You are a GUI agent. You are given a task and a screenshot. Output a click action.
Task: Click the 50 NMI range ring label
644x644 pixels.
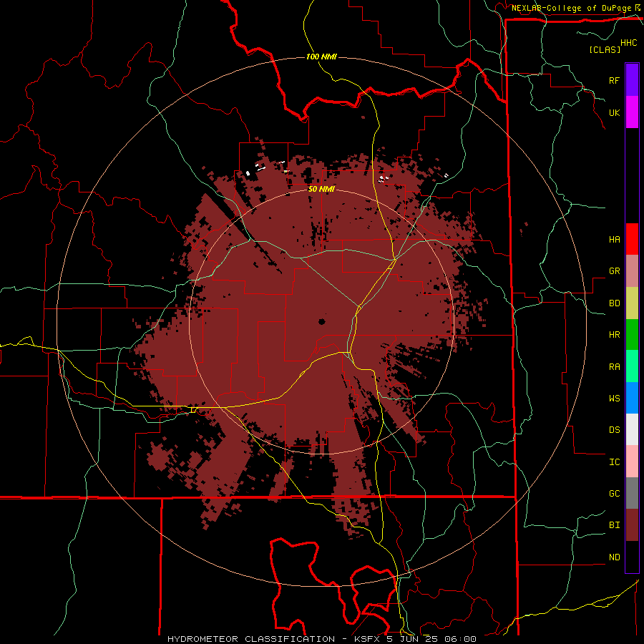coord(321,189)
